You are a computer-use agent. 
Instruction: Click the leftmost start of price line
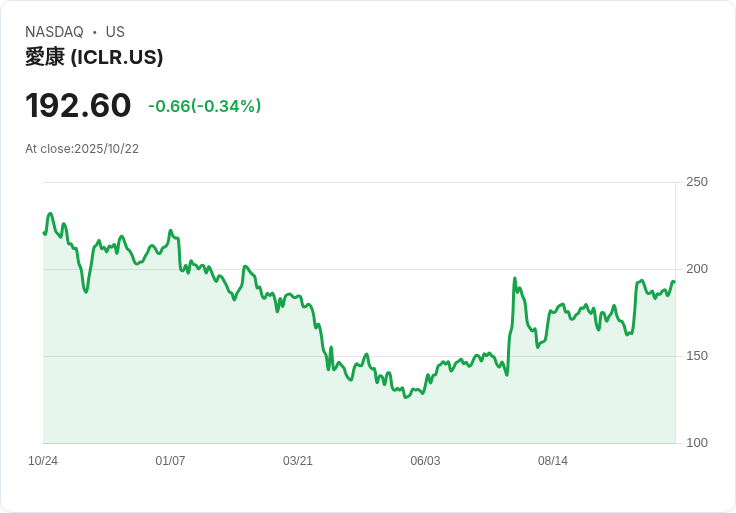click(44, 233)
